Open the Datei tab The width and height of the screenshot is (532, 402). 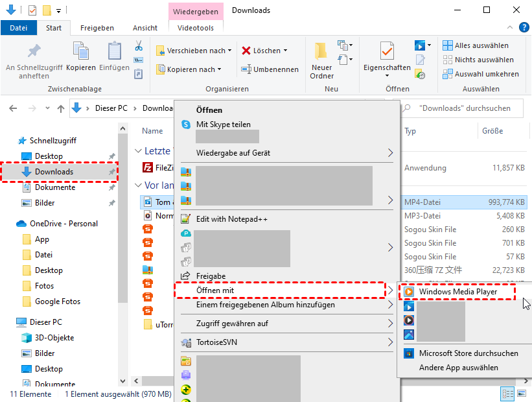[x=19, y=28]
